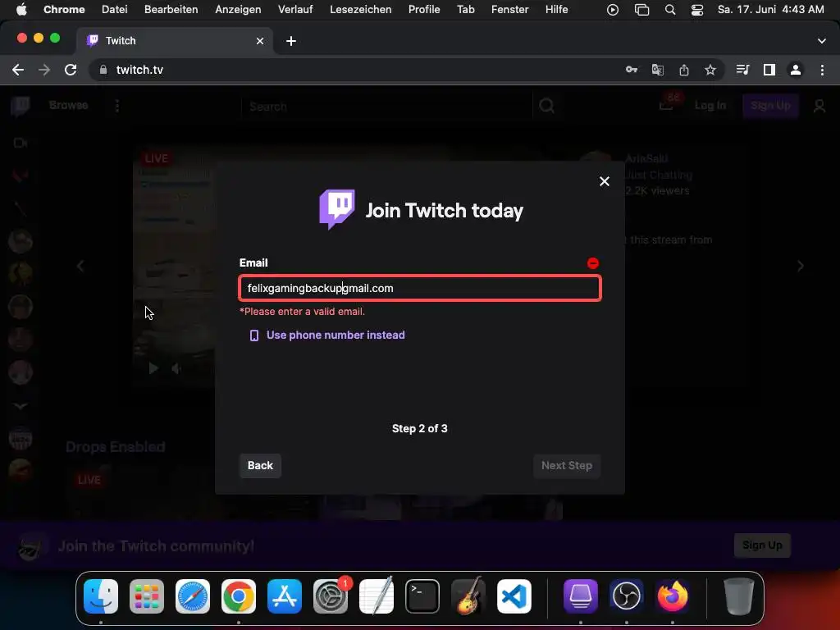Close the Join Twitch today dialog
The image size is (840, 630).
coord(605,181)
